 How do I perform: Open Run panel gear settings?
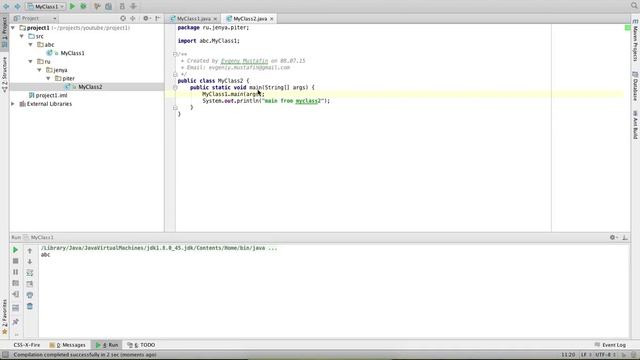[613, 237]
